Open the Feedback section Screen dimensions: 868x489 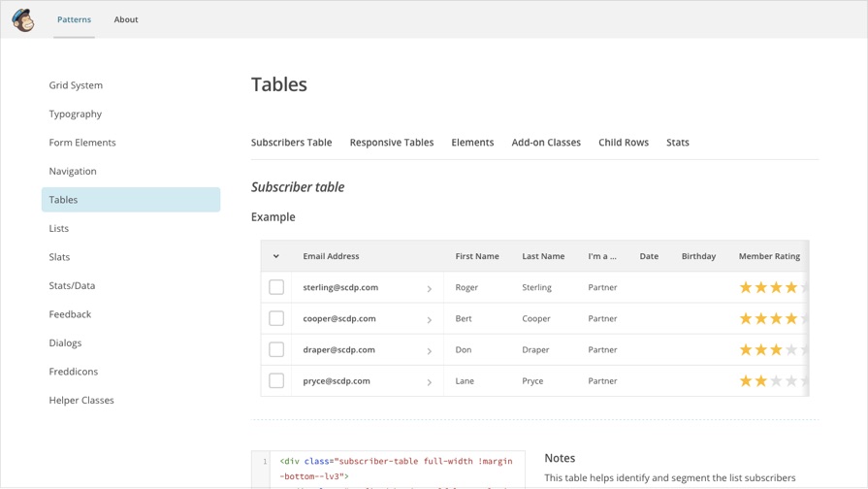(70, 314)
